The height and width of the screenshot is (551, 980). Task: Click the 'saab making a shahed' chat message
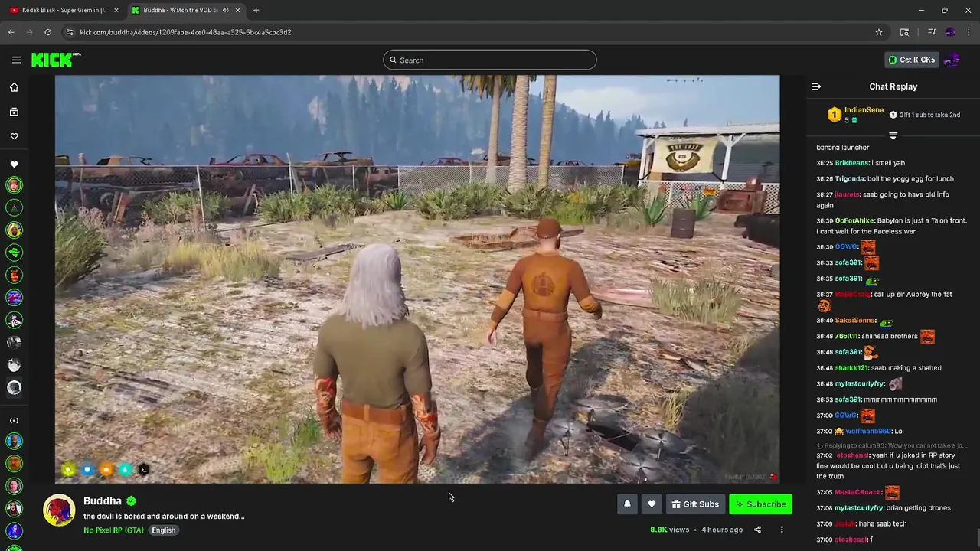(906, 368)
